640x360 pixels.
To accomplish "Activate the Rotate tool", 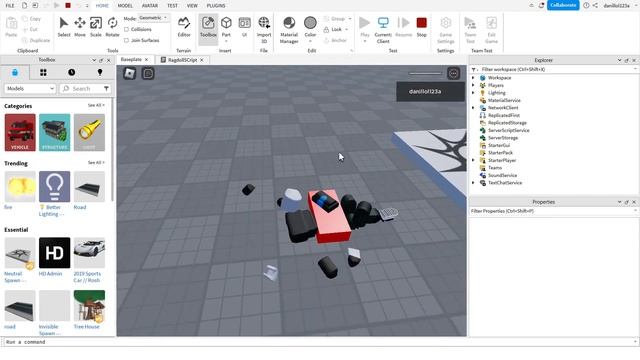I will tap(112, 27).
